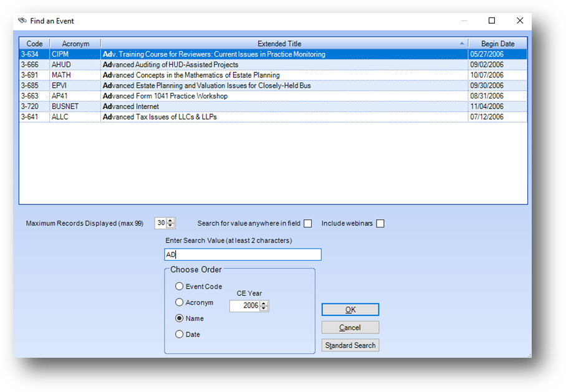Sort by the Acronym column header

pos(75,44)
